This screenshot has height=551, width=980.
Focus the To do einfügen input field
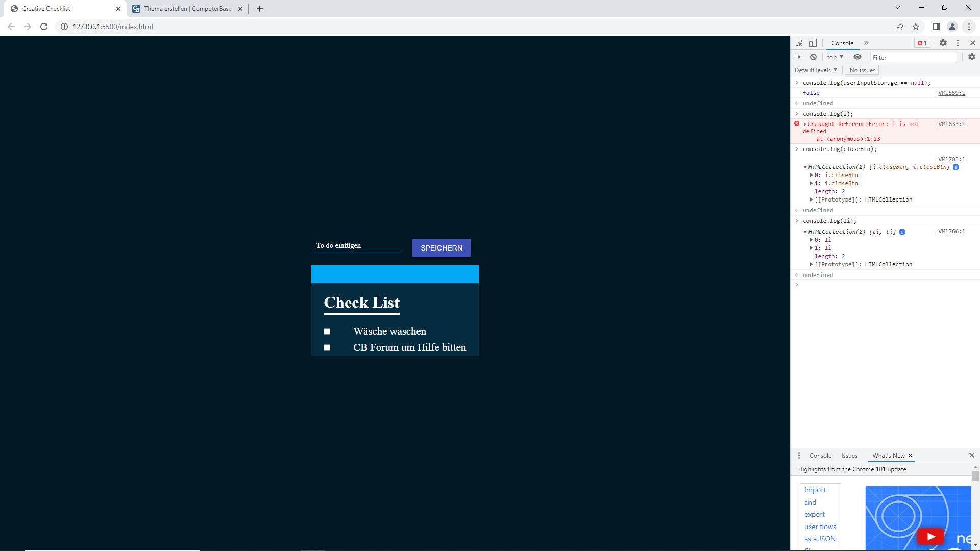coord(356,246)
